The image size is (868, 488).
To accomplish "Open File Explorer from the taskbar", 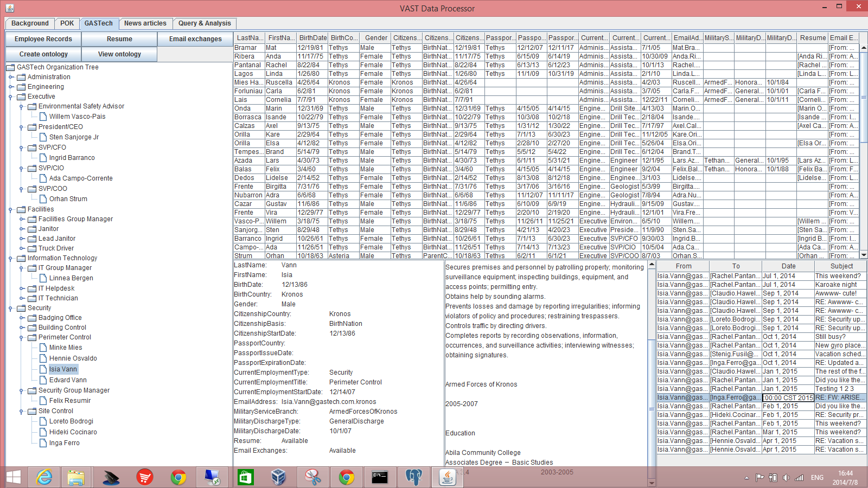I will pyautogui.click(x=76, y=477).
